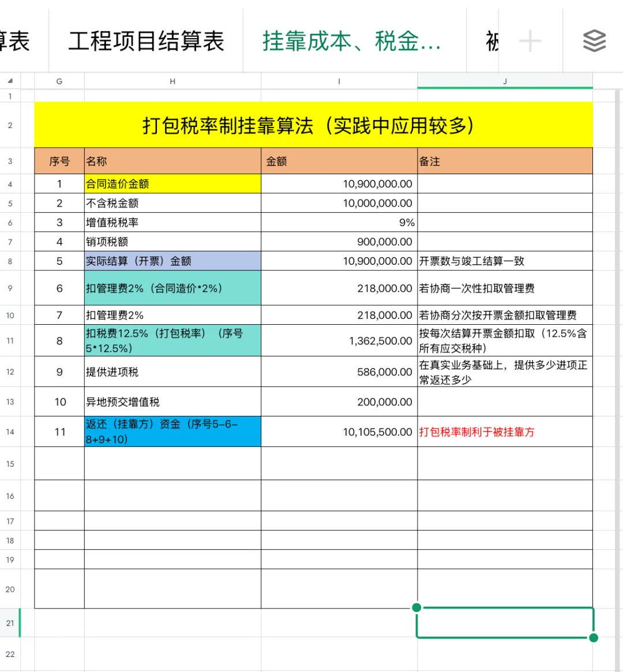Click serial number 1 cell
This screenshot has width=623, height=672.
(59, 184)
